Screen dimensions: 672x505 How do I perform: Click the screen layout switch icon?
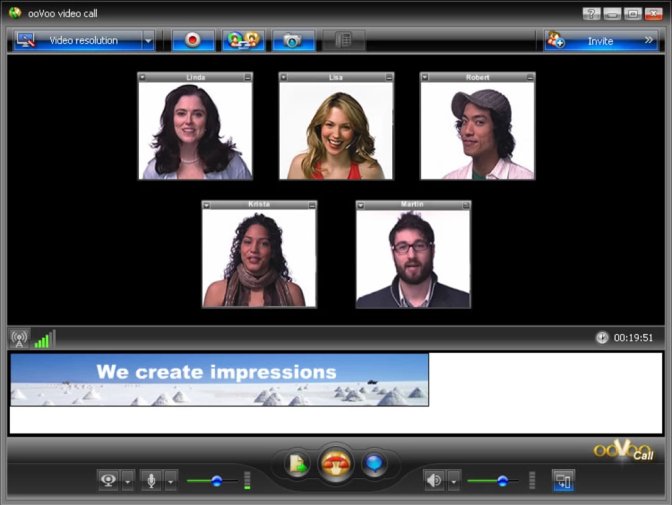coord(563,480)
